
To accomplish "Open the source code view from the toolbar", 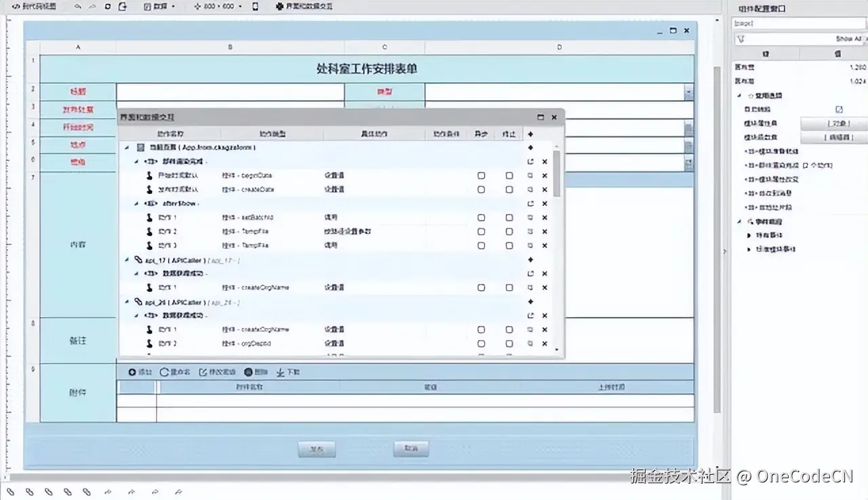I will click(x=35, y=7).
